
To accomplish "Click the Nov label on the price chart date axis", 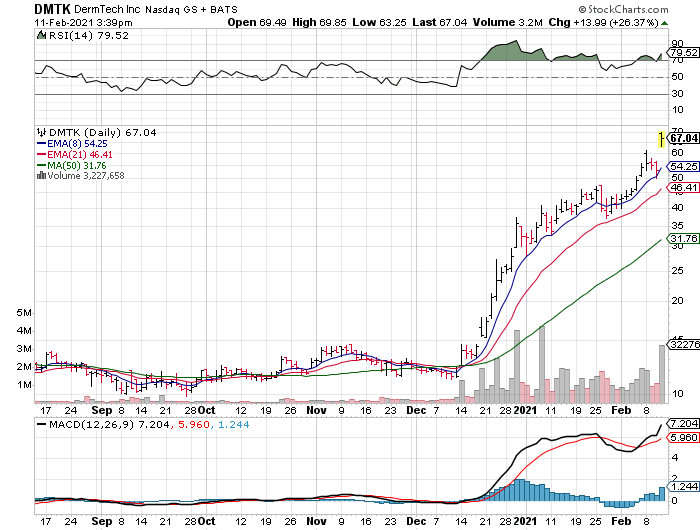I will point(316,410).
